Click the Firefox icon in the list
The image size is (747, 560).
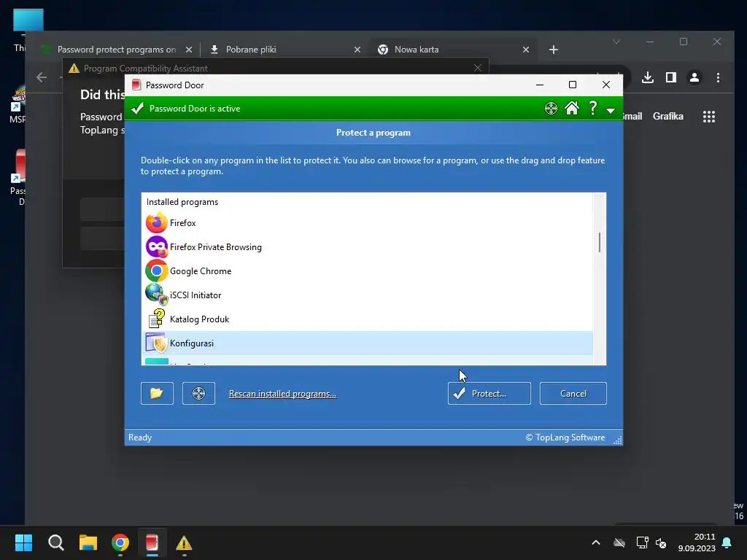(156, 223)
